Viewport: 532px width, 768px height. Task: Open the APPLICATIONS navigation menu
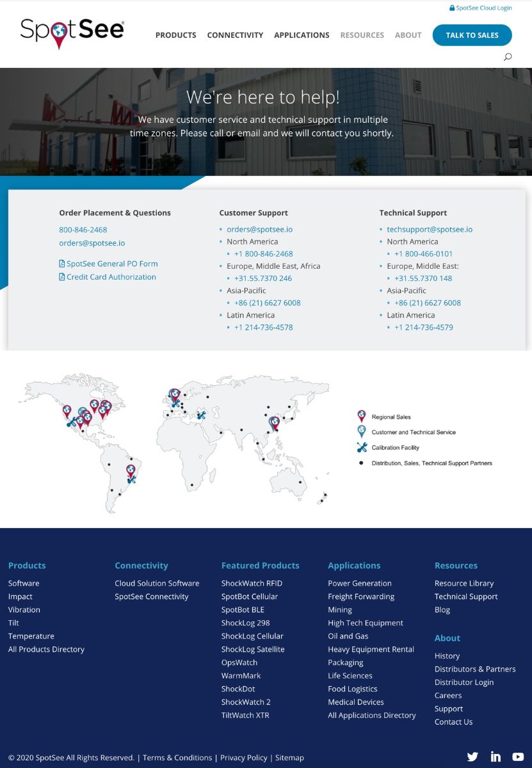pyautogui.click(x=302, y=35)
